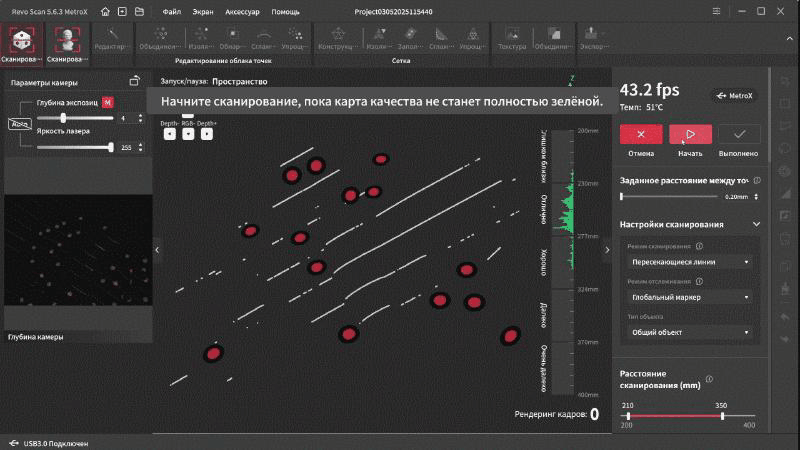Click the open project folder icon
Image resolution: width=800 pixels, height=450 pixels.
(x=138, y=11)
